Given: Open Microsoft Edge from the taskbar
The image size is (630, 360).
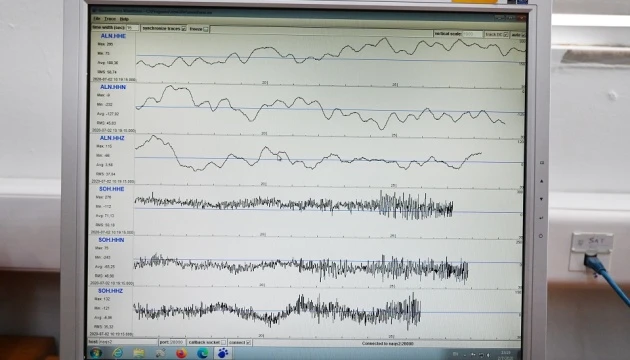Looking at the screenshot, I should [x=202, y=353].
